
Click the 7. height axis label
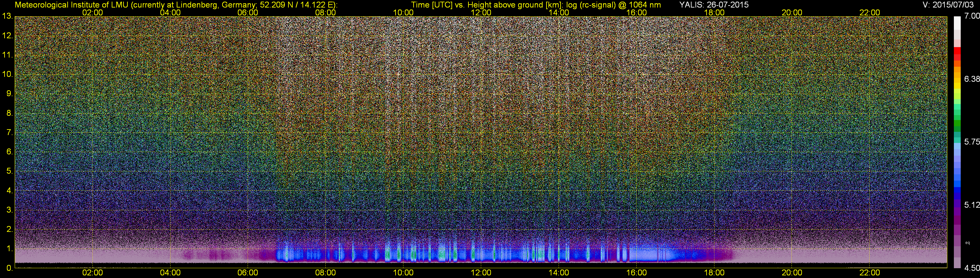point(9,132)
